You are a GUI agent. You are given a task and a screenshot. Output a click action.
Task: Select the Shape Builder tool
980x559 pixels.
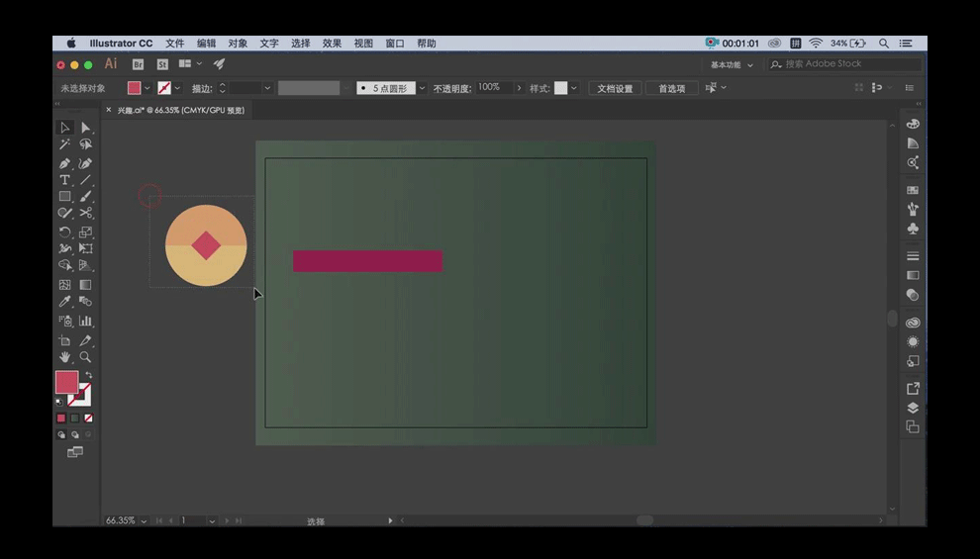(x=64, y=265)
